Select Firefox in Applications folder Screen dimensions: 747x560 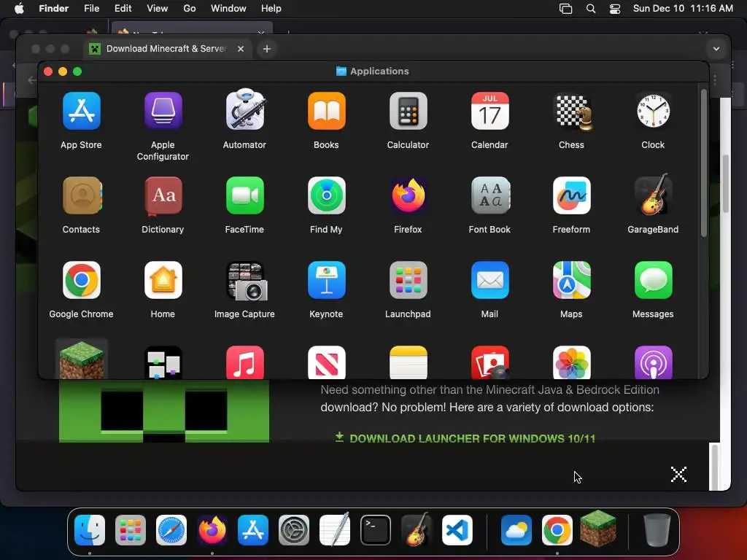click(409, 195)
